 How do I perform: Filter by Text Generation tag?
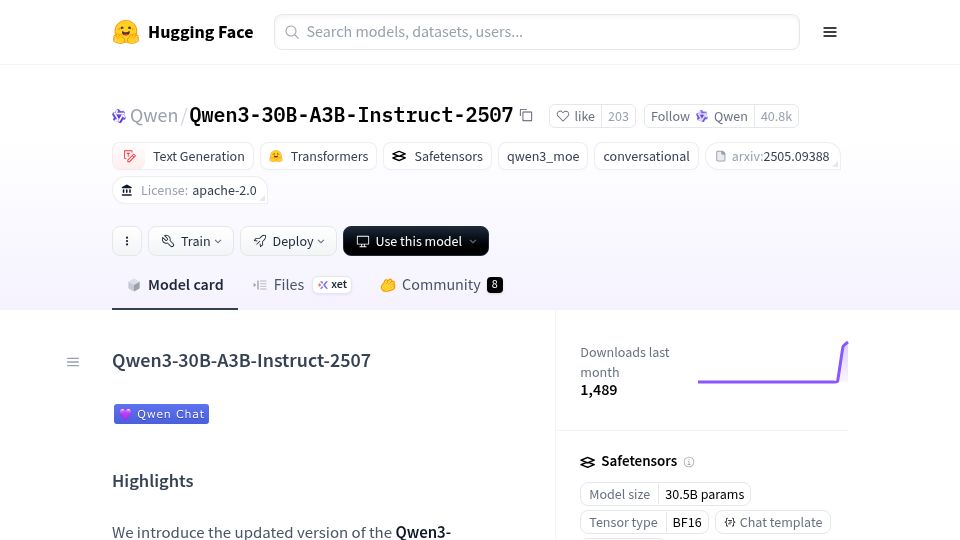[183, 156]
